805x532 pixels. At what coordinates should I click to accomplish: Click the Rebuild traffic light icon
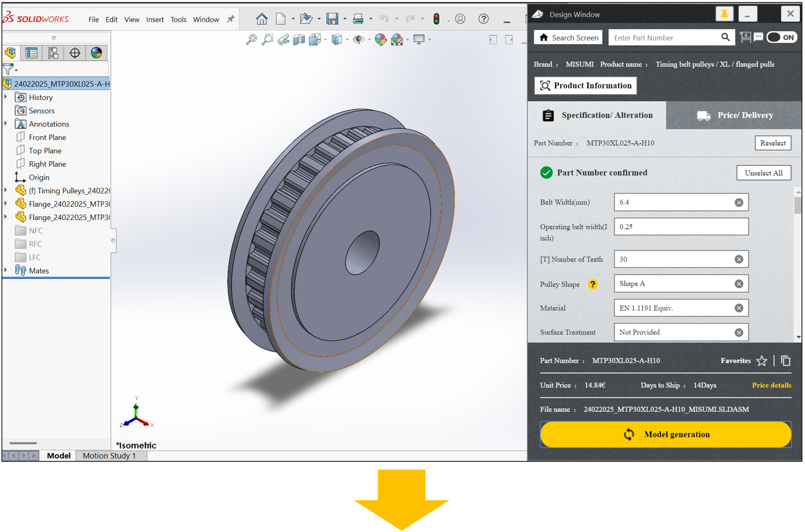coord(437,19)
